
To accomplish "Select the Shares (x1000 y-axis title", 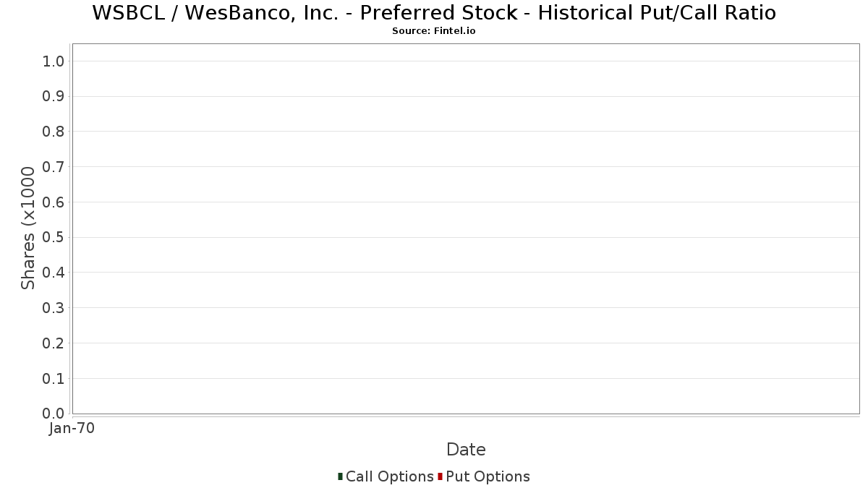I will point(28,228).
